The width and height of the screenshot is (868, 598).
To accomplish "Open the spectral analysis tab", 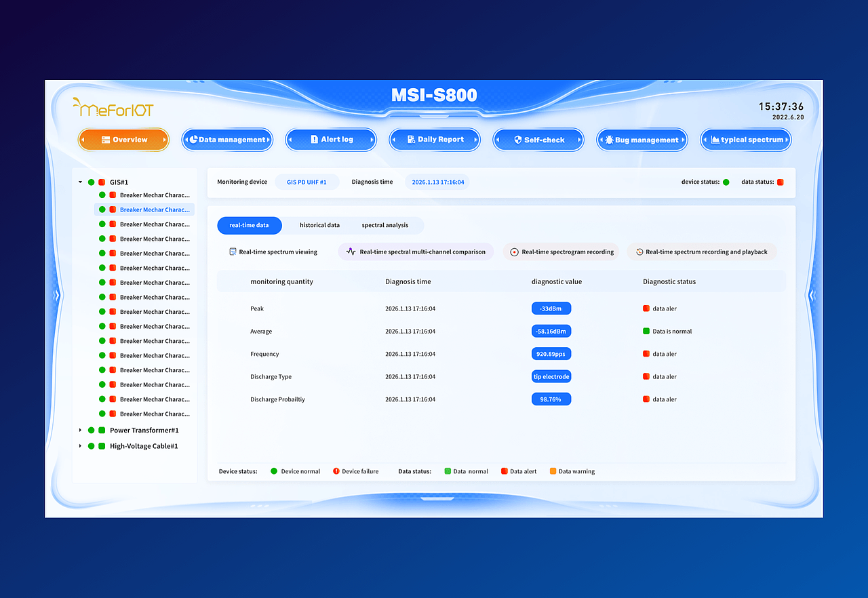I will click(385, 225).
